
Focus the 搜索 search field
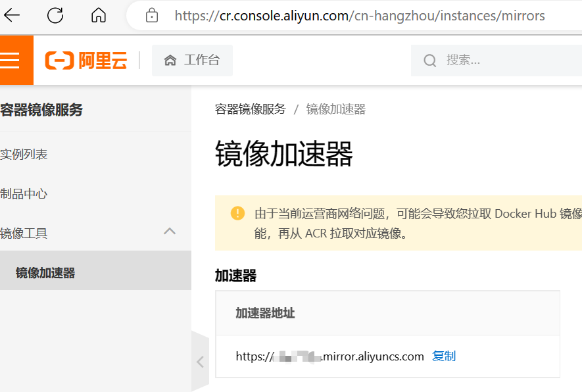click(497, 60)
